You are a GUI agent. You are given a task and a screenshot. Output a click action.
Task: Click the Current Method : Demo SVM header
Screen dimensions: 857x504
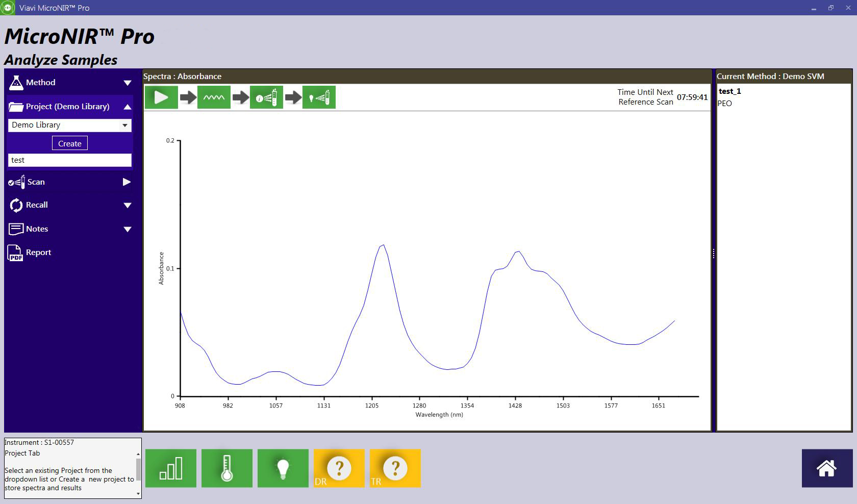click(x=770, y=77)
